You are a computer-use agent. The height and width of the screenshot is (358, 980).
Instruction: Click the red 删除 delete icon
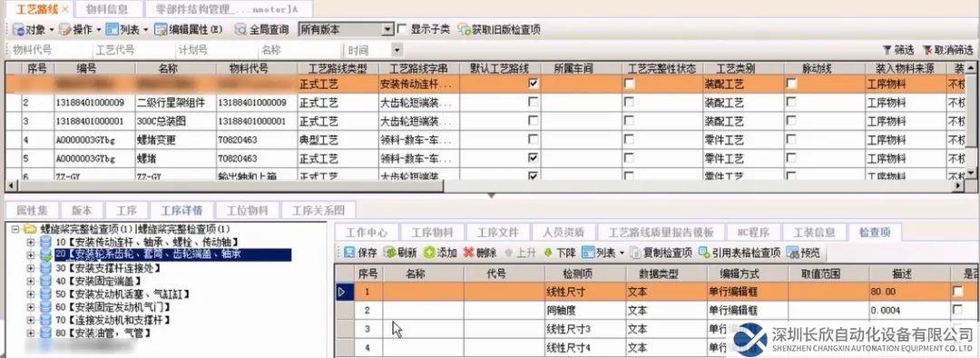coord(469,253)
